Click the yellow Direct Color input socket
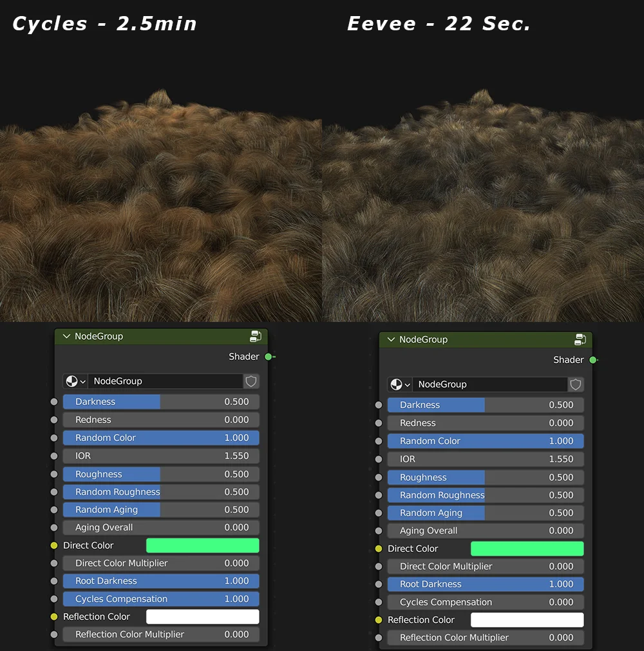The image size is (644, 651). click(x=55, y=545)
